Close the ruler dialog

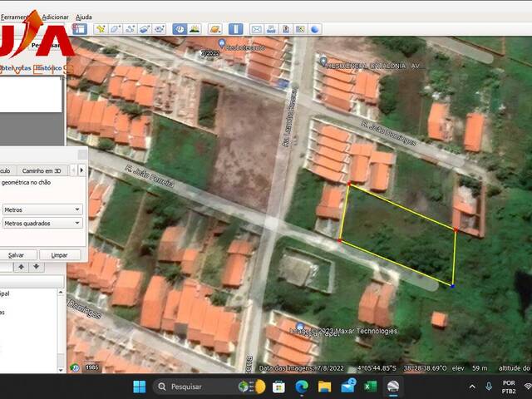[82, 155]
